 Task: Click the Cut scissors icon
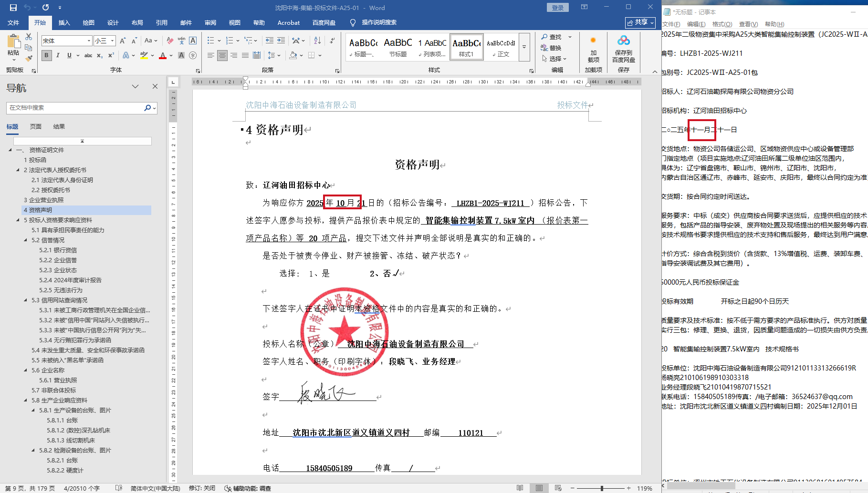point(29,37)
